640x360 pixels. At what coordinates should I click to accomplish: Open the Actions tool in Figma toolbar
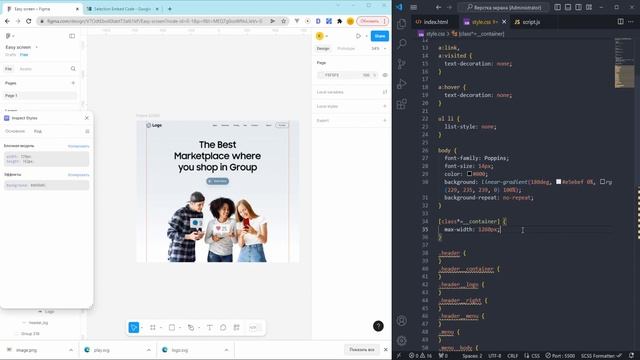tap(236, 327)
